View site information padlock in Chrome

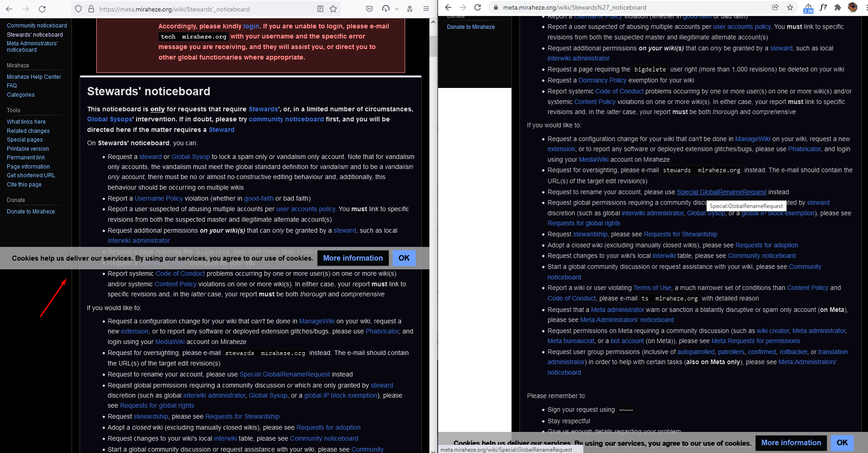[496, 7]
